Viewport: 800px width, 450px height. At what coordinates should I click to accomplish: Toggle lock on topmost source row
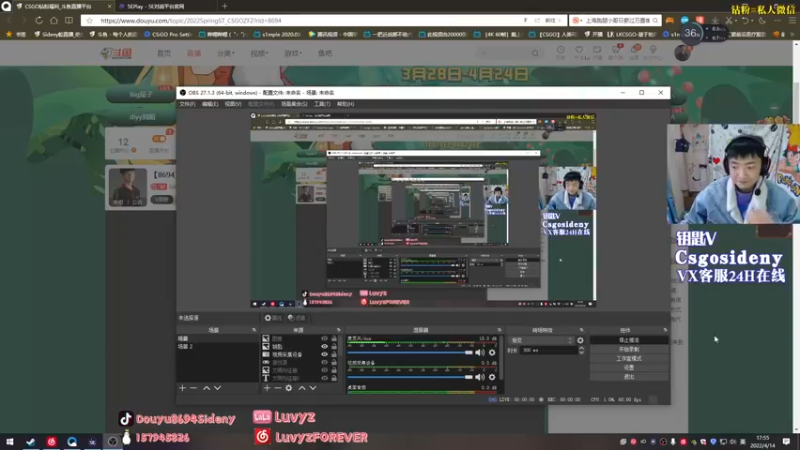pos(334,338)
